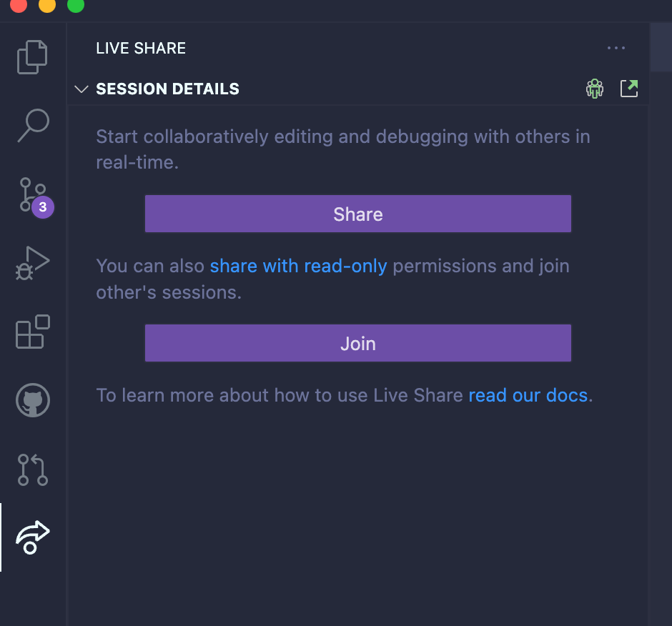Open the Live Share more actions menu

point(616,48)
